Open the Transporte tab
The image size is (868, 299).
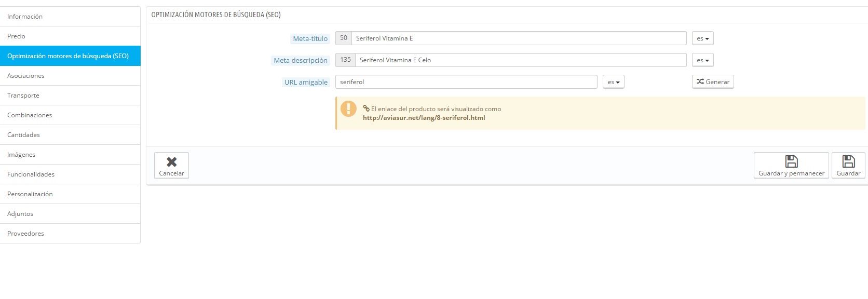(70, 96)
